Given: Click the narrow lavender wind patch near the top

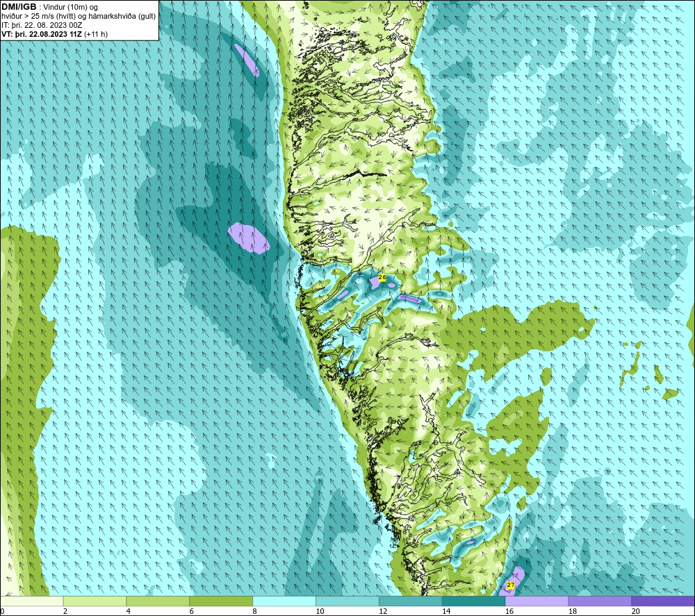Looking at the screenshot, I should (x=247, y=60).
